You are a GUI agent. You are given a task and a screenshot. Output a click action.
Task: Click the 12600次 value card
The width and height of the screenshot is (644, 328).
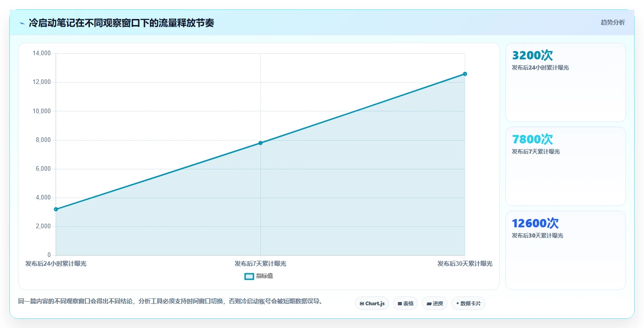(565, 251)
